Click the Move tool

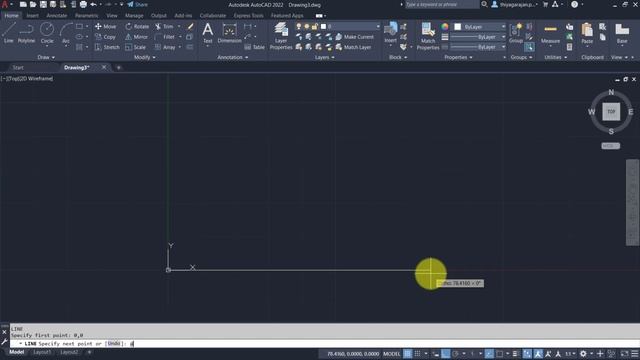[x=106, y=27]
